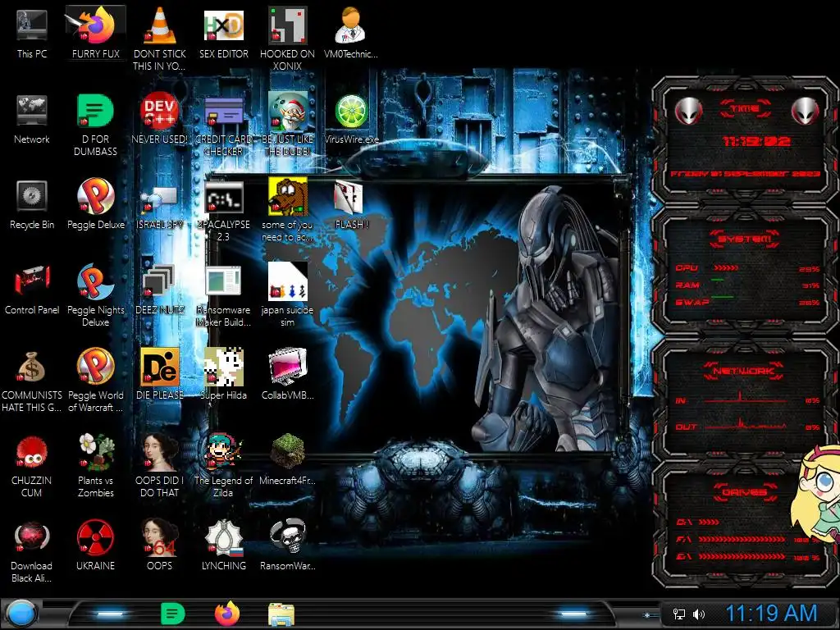This screenshot has width=840, height=630.
Task: Open the Network desktop icon
Action: pyautogui.click(x=32, y=111)
